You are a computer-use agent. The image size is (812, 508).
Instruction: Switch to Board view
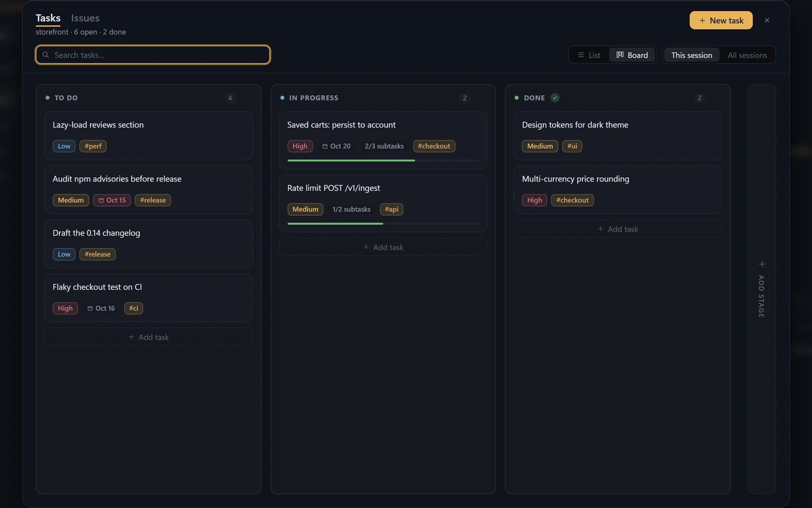[632, 55]
